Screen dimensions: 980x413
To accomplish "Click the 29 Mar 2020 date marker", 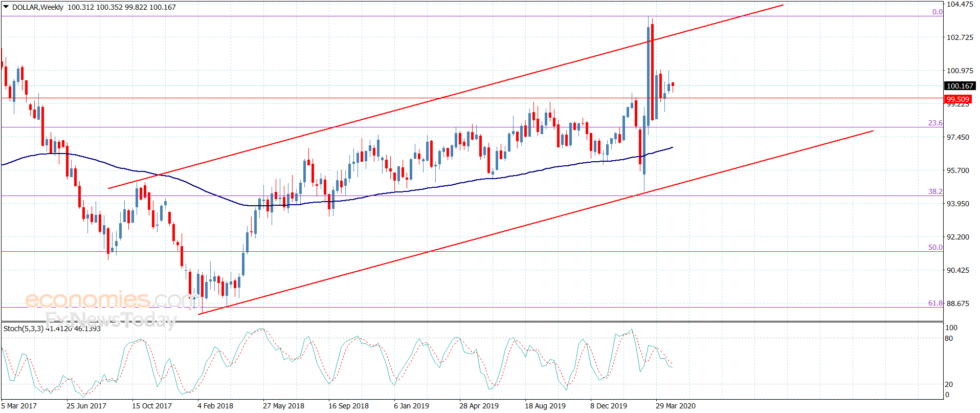I will pos(676,406).
